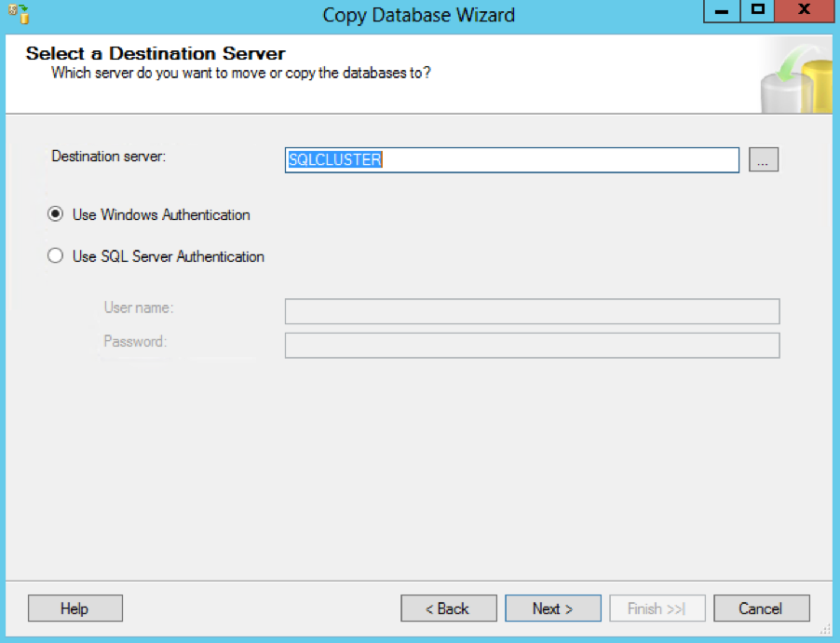
Task: Minimize the wizard window
Action: [722, 11]
